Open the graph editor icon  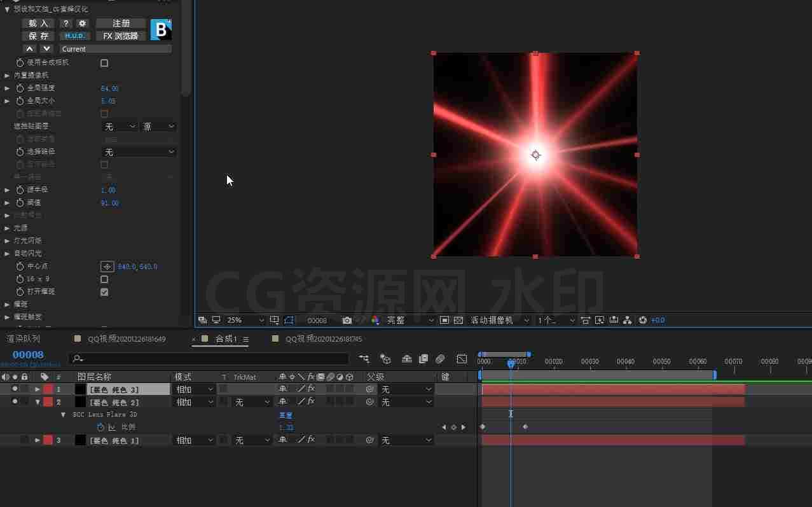tap(462, 359)
